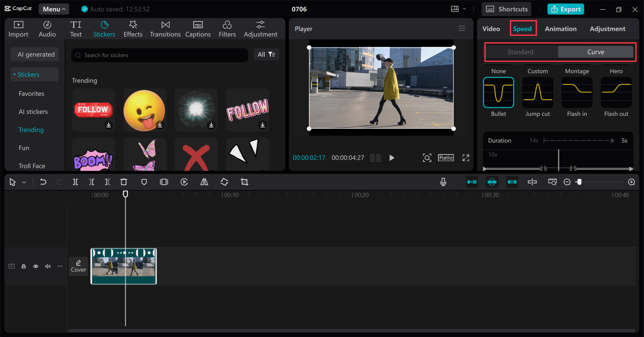Undo the last action

pos(43,182)
